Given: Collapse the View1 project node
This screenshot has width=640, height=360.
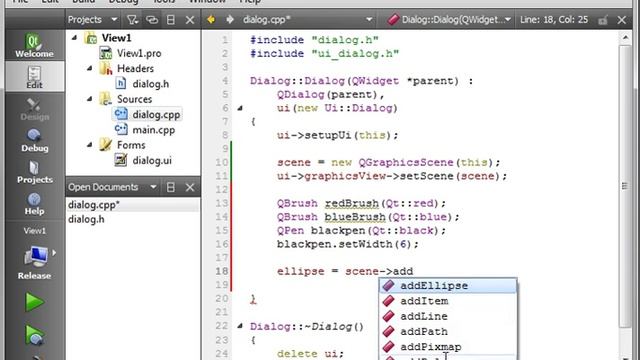Looking at the screenshot, I should click(x=74, y=38).
